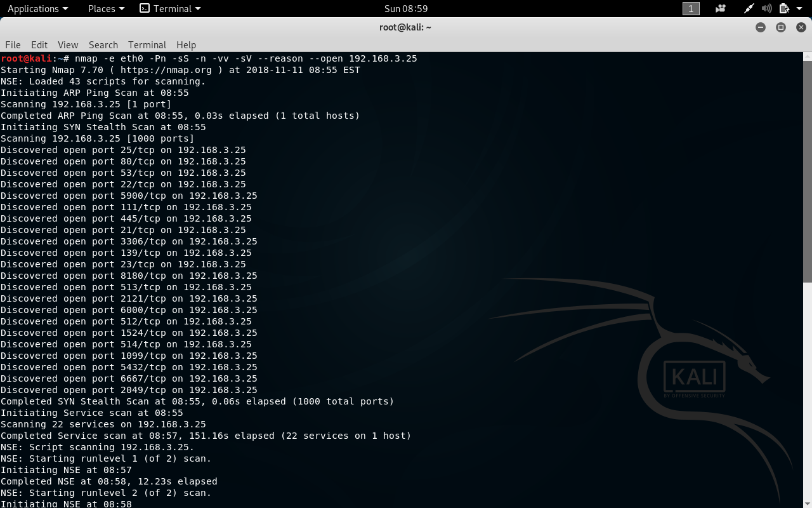Click 'Discovered open port 25/tcp' line
The width and height of the screenshot is (812, 508).
coord(123,150)
